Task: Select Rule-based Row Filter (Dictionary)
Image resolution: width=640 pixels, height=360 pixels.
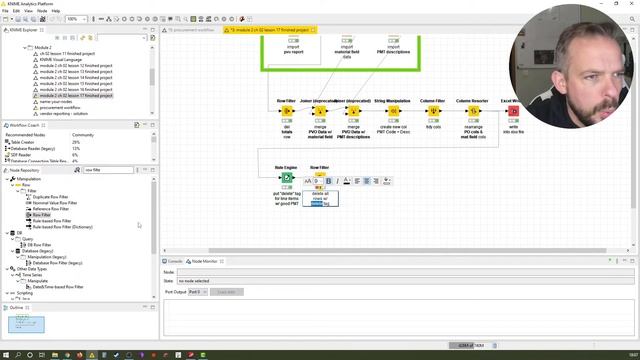Action: [62, 227]
